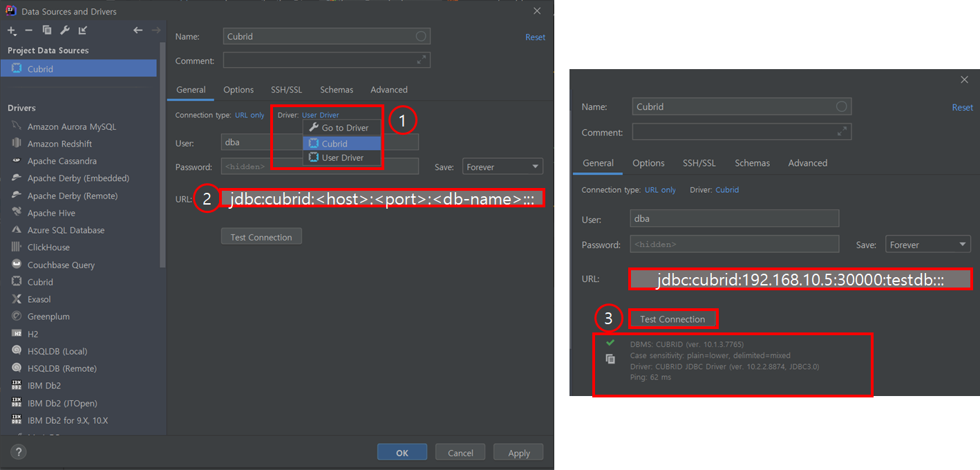Open Save 'Forever' dropdown in the left dialog
Image resolution: width=980 pixels, height=470 pixels.
click(502, 167)
